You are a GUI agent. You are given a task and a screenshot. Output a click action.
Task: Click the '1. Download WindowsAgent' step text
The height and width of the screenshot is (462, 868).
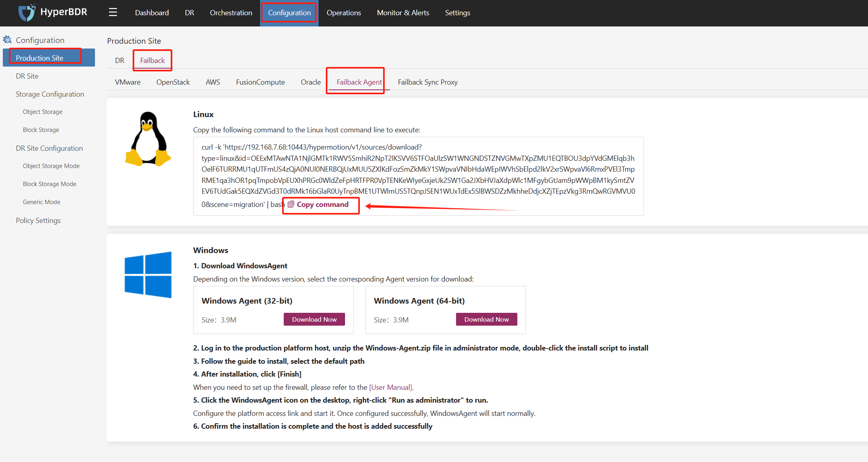click(x=240, y=266)
